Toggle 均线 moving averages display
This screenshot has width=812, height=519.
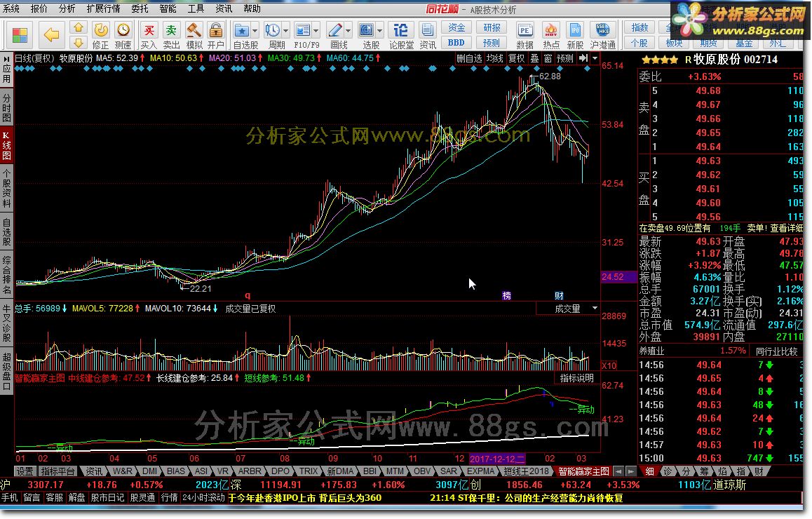point(494,58)
